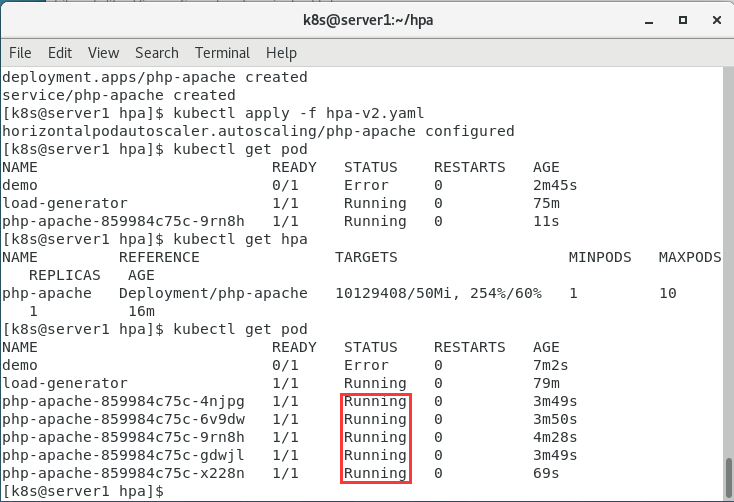Open the Search menu

click(x=157, y=53)
